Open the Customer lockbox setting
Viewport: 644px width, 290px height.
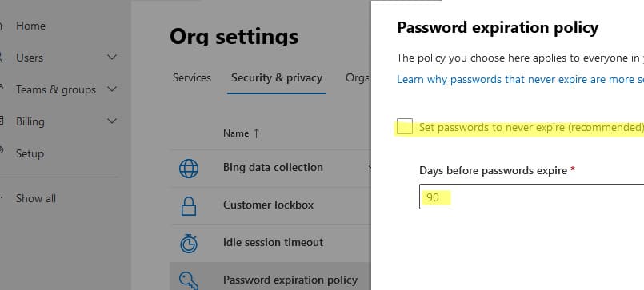pyautogui.click(x=268, y=205)
